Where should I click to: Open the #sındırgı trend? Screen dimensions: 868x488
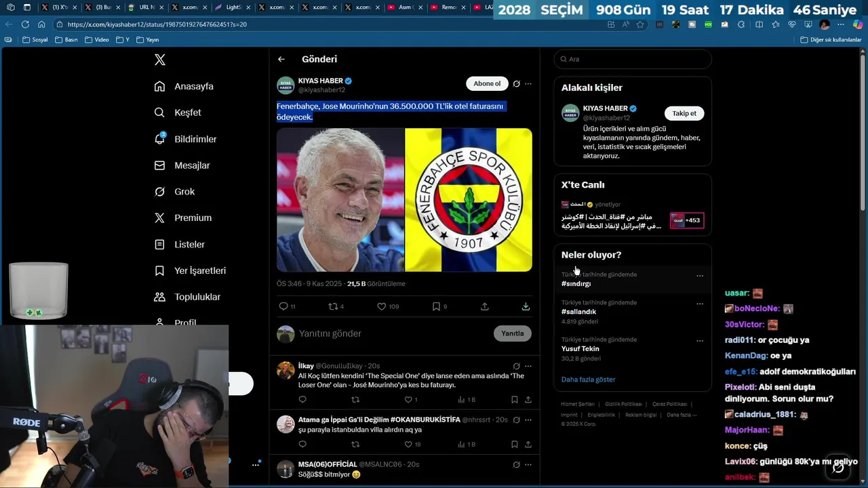click(576, 284)
